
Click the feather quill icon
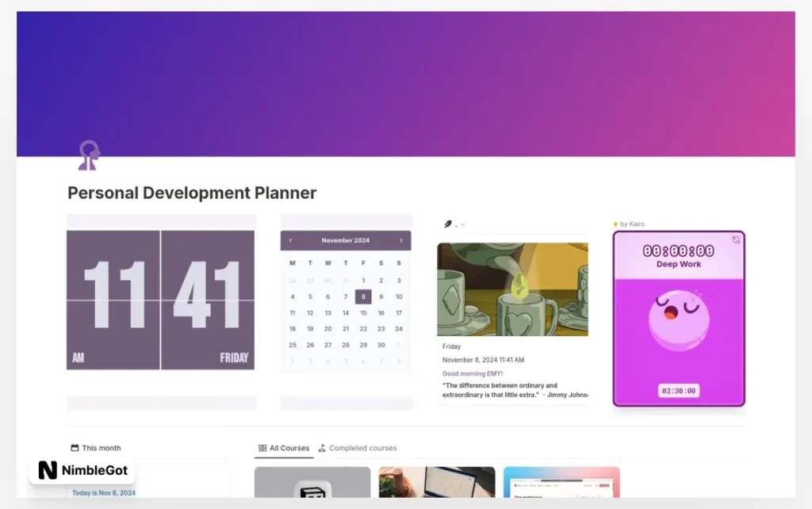[x=448, y=224]
